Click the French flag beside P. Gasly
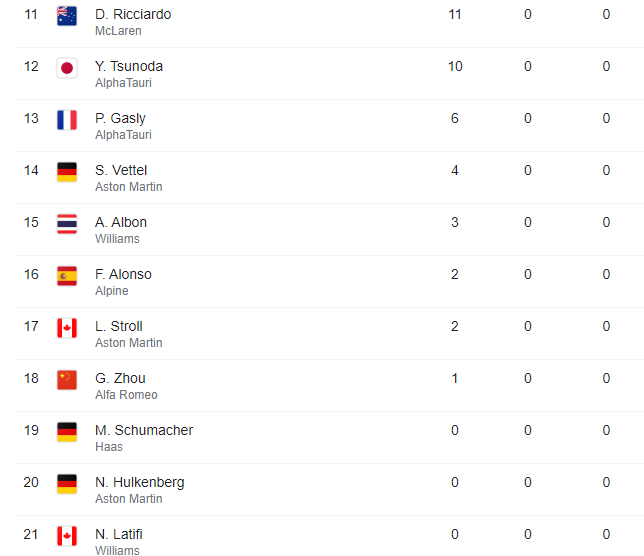The height and width of the screenshot is (556, 644). (67, 120)
